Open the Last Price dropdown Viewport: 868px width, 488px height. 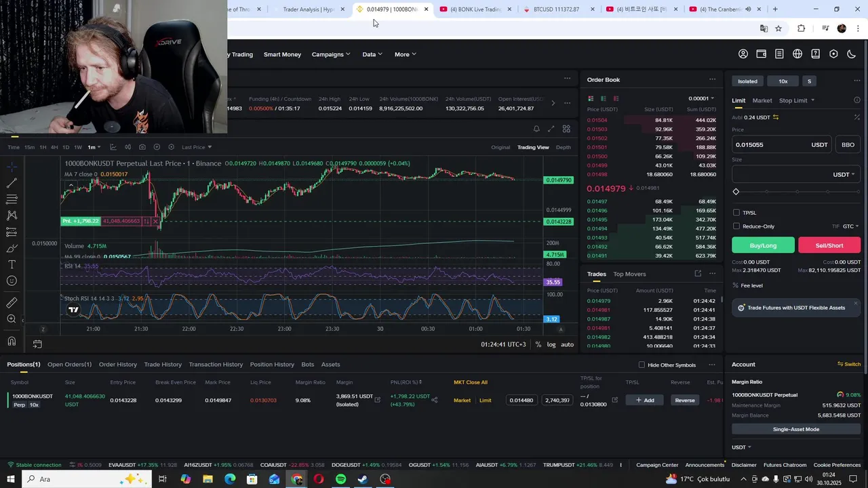(x=197, y=147)
